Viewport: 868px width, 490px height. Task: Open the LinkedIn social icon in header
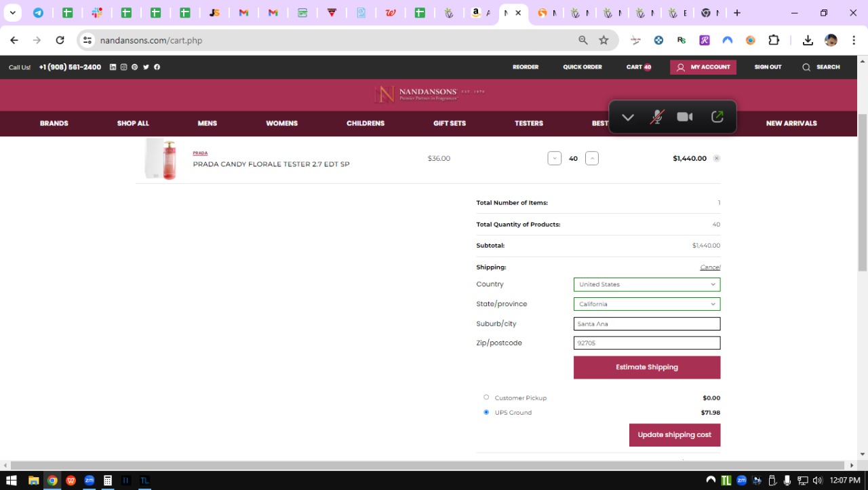point(113,67)
